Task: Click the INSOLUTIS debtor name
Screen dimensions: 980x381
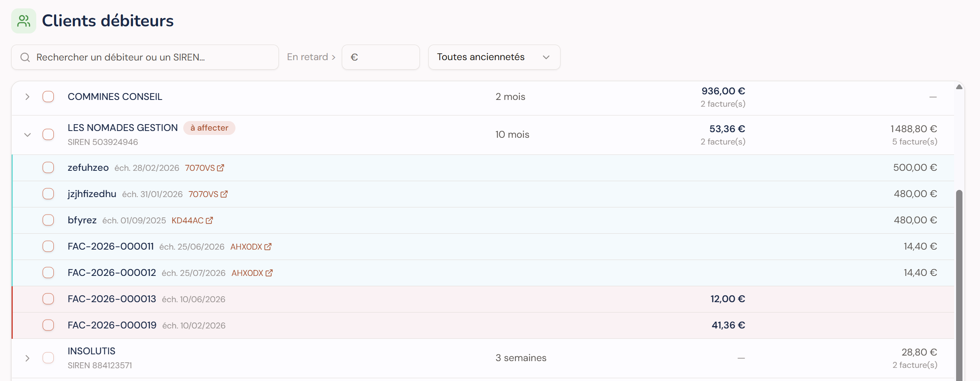Action: point(91,351)
